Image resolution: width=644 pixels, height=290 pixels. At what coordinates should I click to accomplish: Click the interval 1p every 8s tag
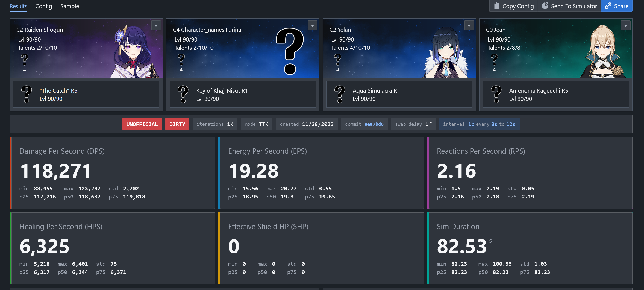[479, 124]
